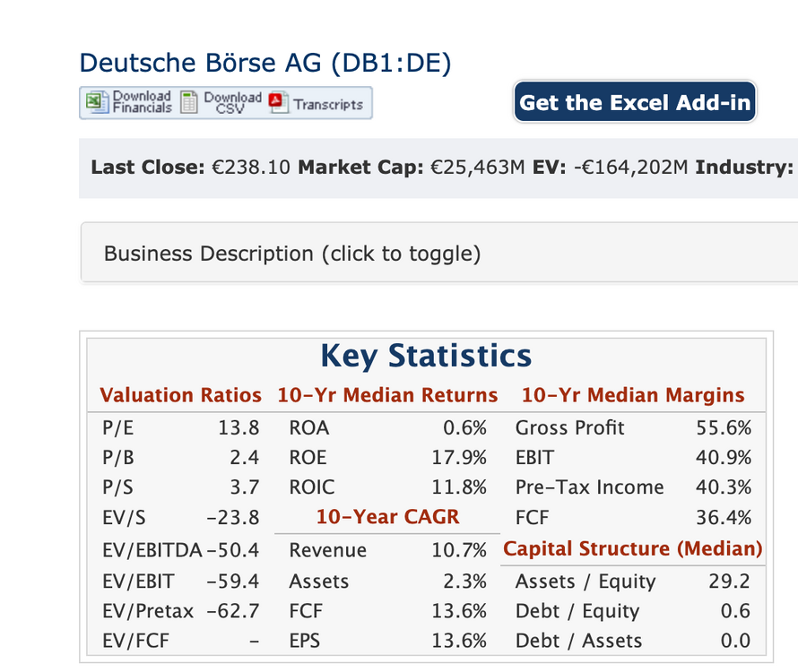Screen dimensions: 798x672
Task: Click the 10-Year CAGR header
Action: coord(387,517)
